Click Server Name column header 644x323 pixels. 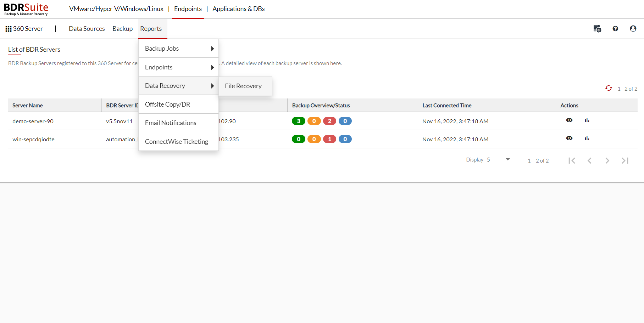(28, 106)
